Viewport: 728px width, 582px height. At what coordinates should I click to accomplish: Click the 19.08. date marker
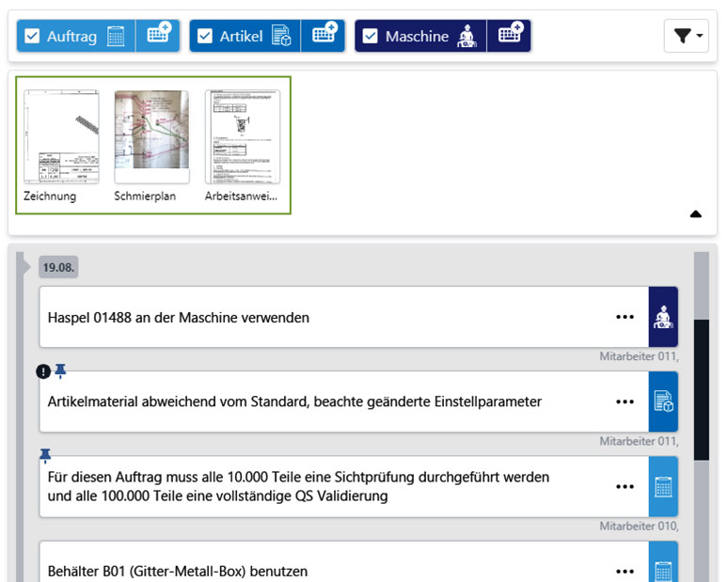(x=58, y=267)
